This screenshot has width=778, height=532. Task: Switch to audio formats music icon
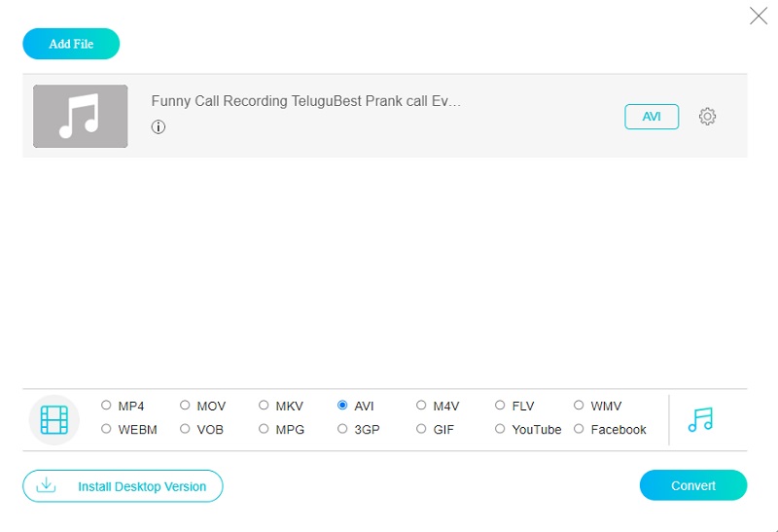click(x=700, y=419)
